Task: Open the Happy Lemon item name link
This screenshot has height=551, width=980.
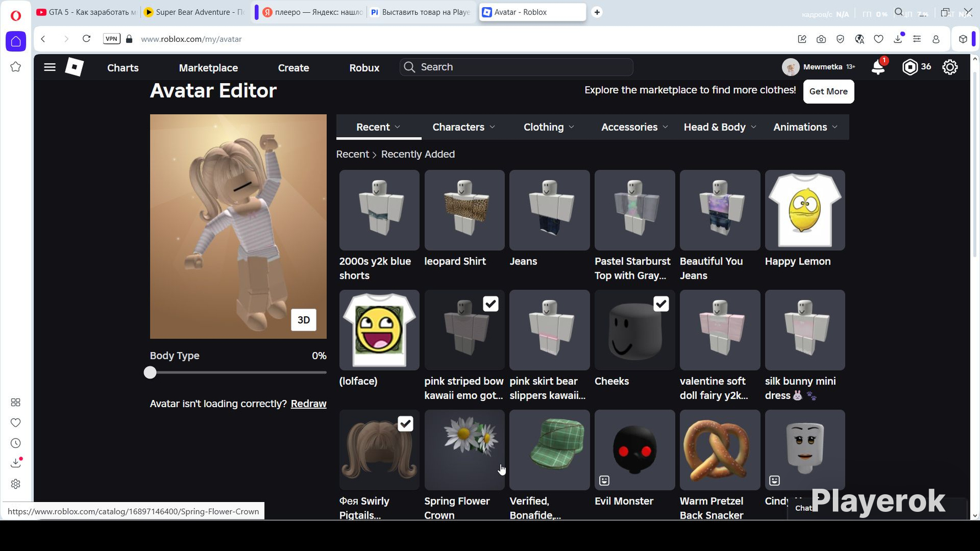Action: (798, 262)
